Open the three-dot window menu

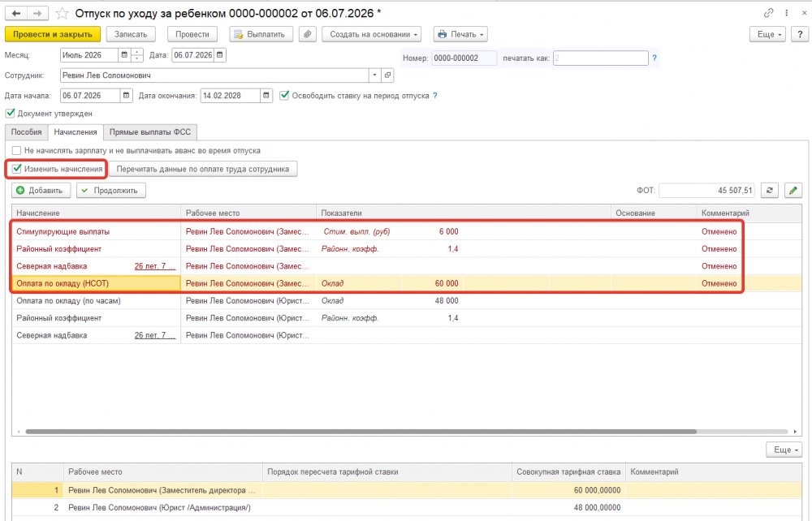786,13
